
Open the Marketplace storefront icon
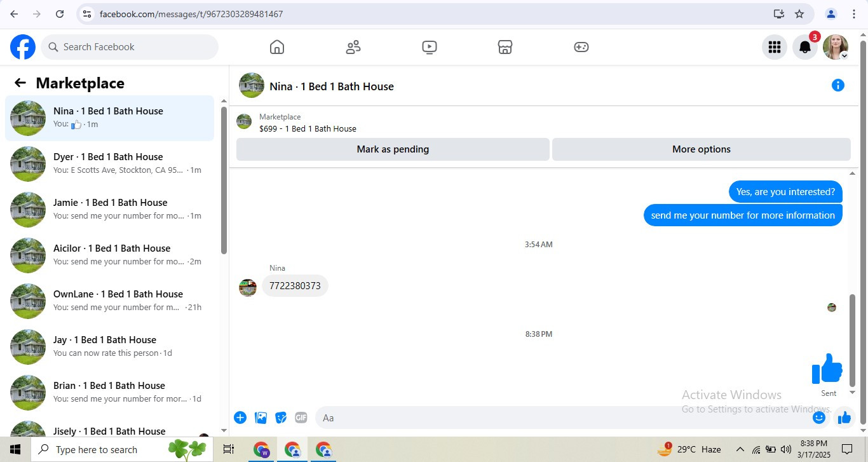(x=505, y=47)
